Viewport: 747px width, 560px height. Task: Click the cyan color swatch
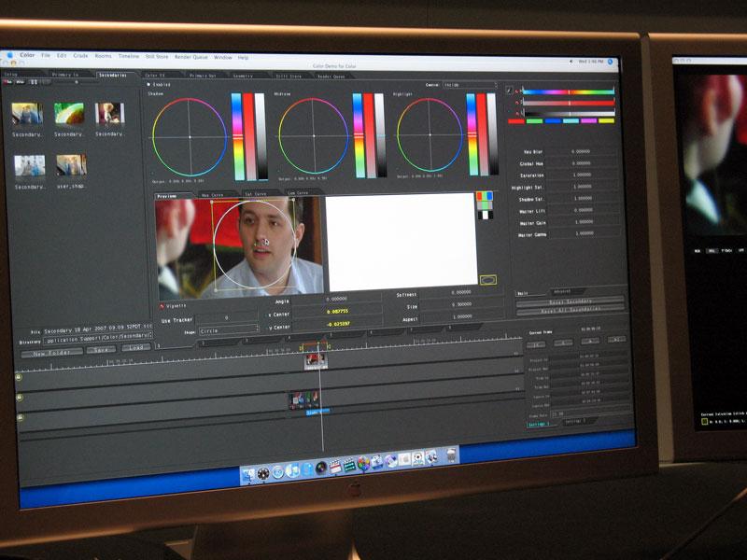click(x=571, y=121)
